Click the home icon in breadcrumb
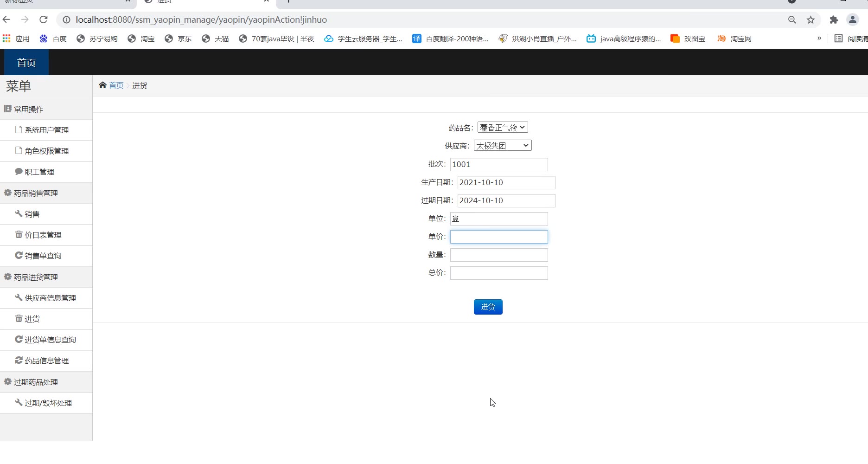The width and height of the screenshot is (868, 464). [102, 85]
